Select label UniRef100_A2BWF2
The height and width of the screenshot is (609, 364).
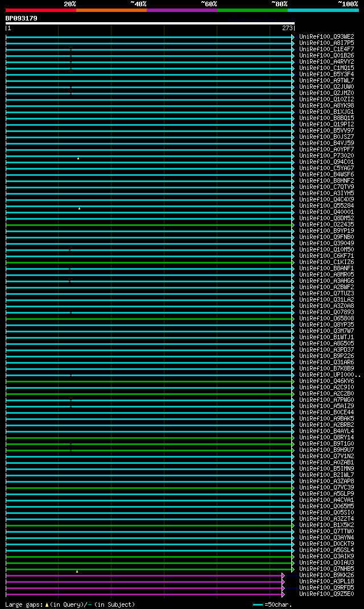coord(326,287)
